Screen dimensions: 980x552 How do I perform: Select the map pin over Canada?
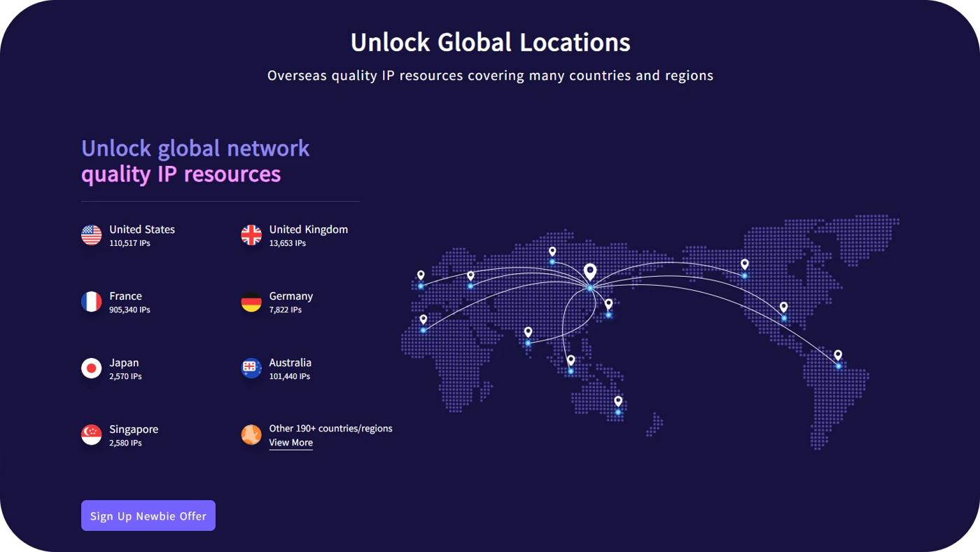tap(745, 264)
